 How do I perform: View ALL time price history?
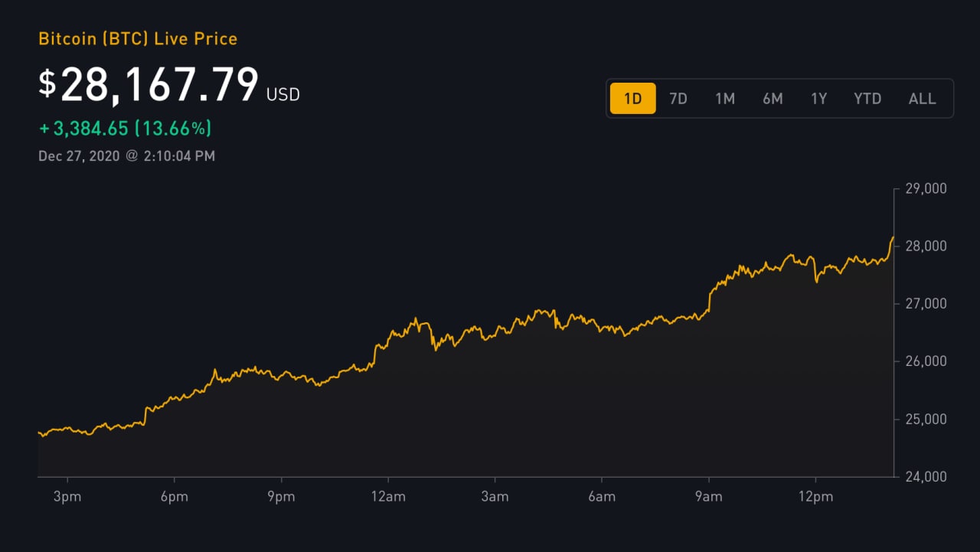tap(922, 99)
